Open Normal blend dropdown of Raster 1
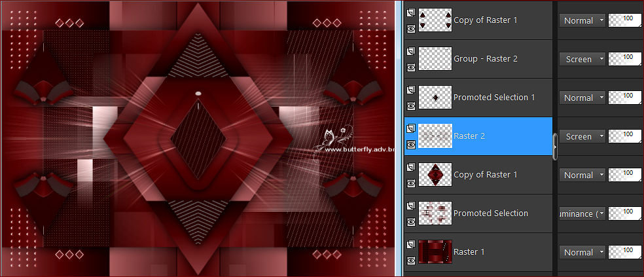 [x=582, y=252]
